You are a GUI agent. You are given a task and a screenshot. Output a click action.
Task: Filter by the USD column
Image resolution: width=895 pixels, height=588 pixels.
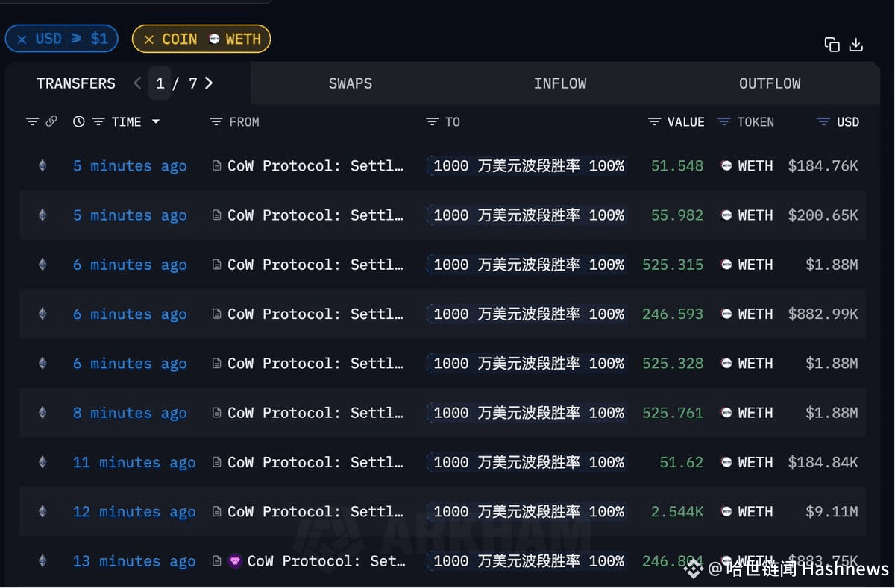point(823,121)
